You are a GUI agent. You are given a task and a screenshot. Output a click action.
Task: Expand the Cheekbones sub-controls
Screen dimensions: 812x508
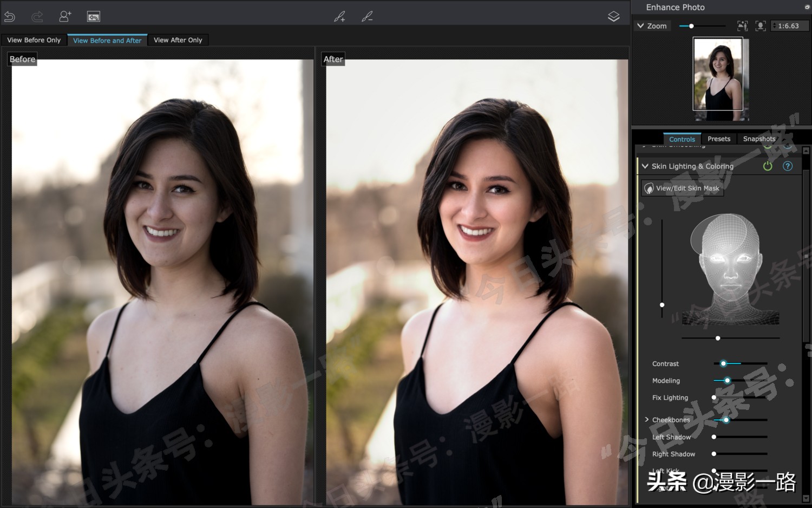646,420
